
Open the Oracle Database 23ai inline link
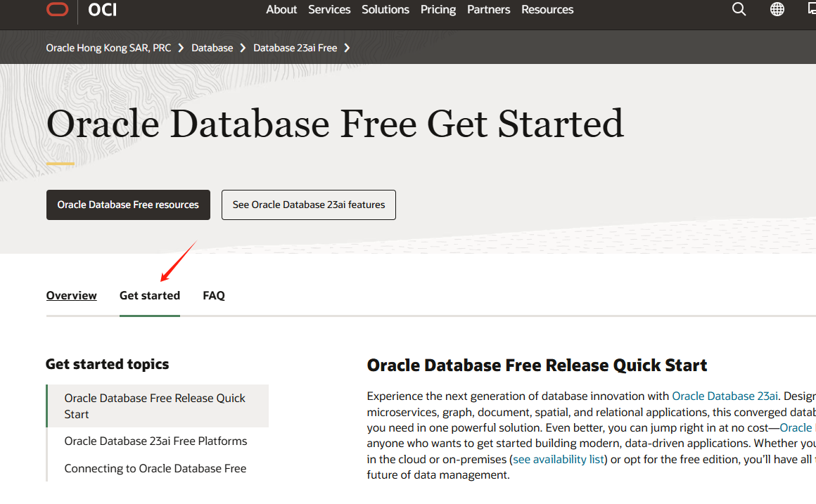(725, 396)
